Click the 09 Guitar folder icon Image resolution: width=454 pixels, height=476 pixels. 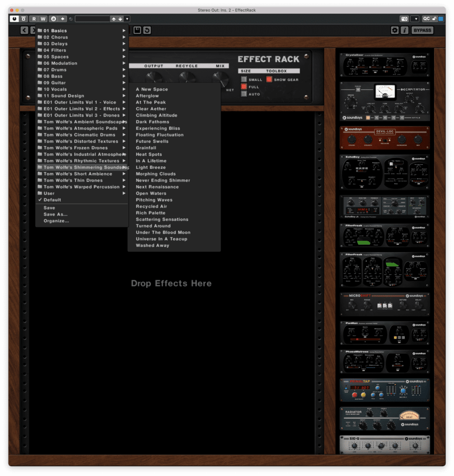(40, 83)
